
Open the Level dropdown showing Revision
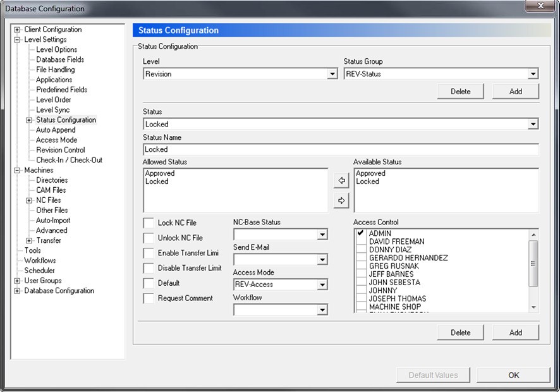(332, 74)
